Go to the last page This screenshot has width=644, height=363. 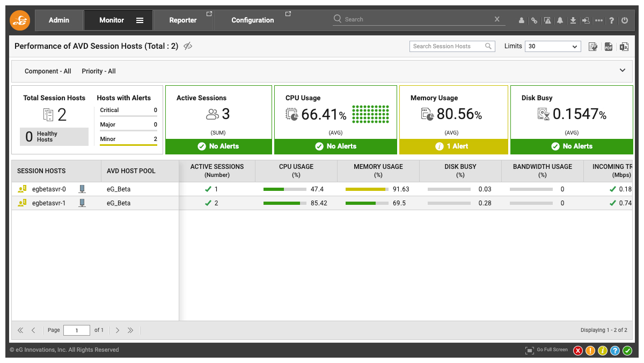[130, 330]
